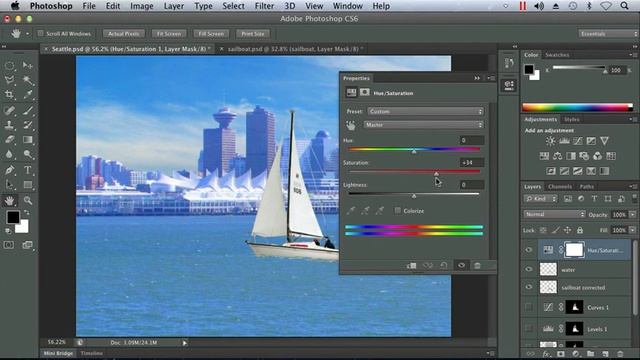Select the Brush tool

coord(27,110)
